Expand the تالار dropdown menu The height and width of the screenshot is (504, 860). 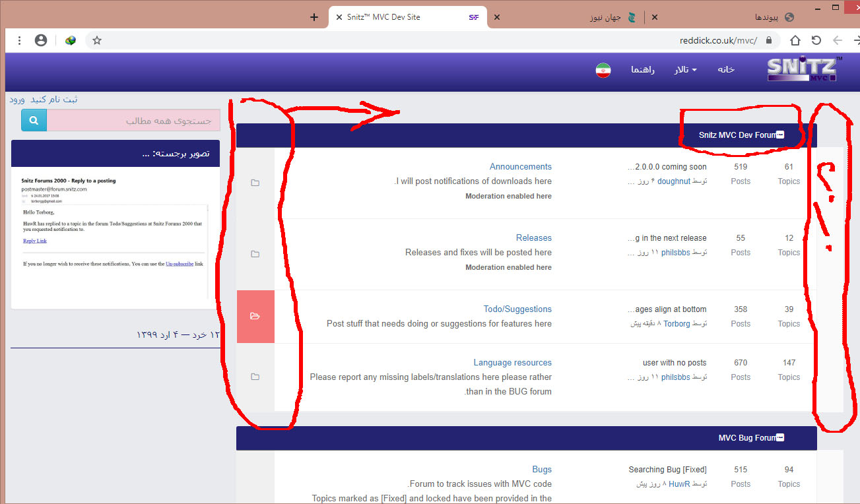tap(685, 70)
